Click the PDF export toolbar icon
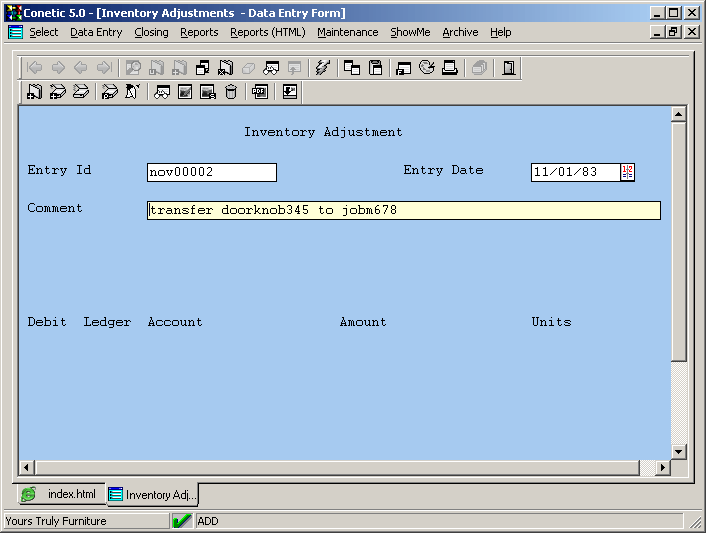The width and height of the screenshot is (706, 533). (x=259, y=92)
